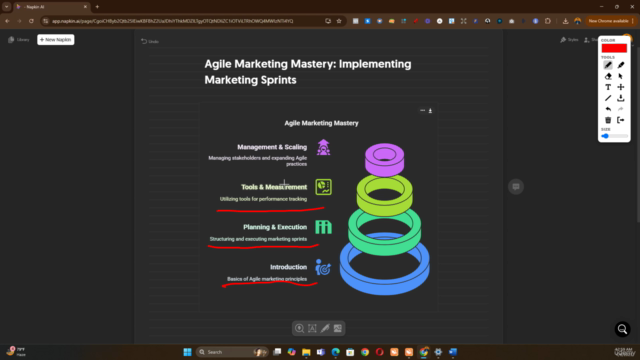The width and height of the screenshot is (640, 360).
Task: Switch to the Napkin AI browser tab
Action: coord(51,7)
